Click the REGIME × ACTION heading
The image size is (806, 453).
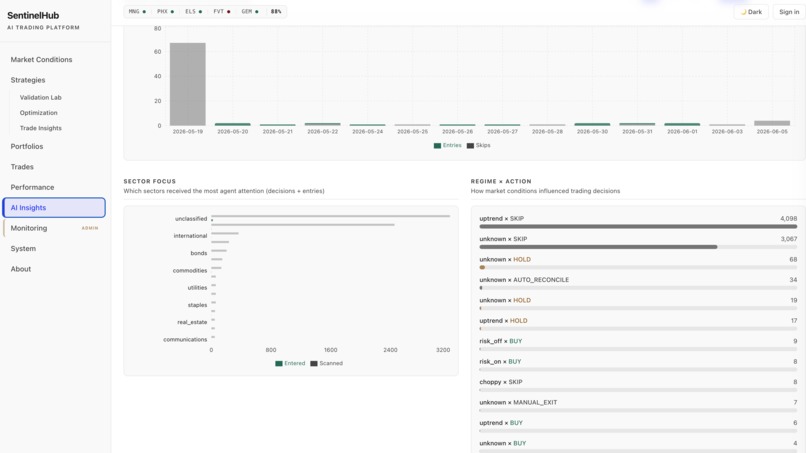pyautogui.click(x=501, y=182)
